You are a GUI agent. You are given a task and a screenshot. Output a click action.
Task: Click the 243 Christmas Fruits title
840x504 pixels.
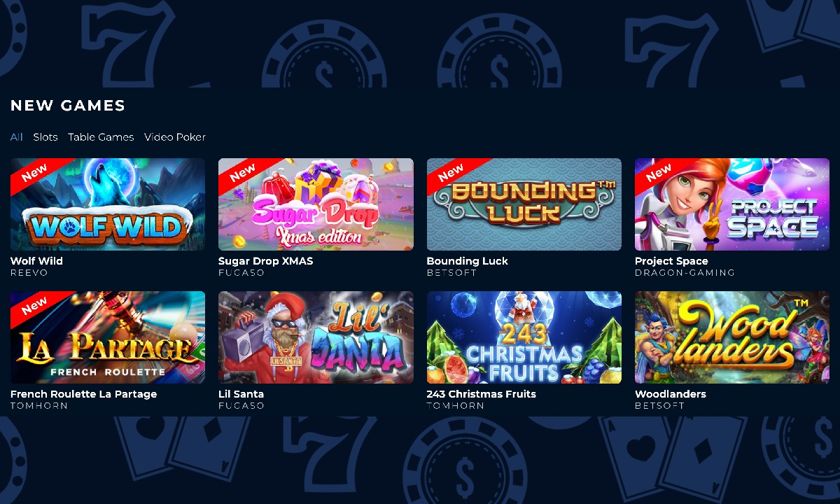tap(482, 394)
